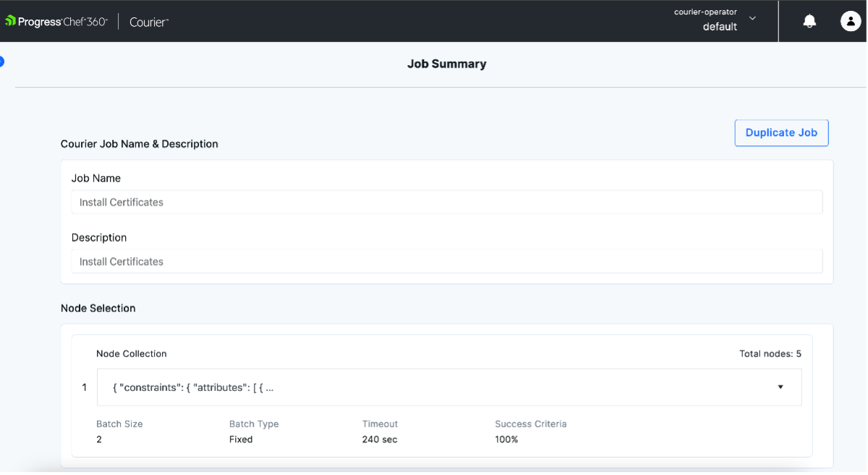Screen dimensions: 868x475
Task: Click the Node Selection section heading
Action: point(98,308)
